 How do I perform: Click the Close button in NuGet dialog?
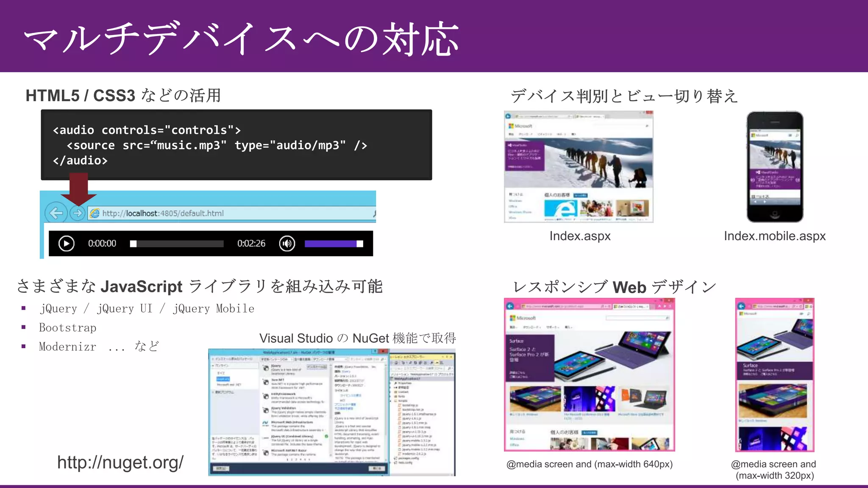[x=377, y=468]
